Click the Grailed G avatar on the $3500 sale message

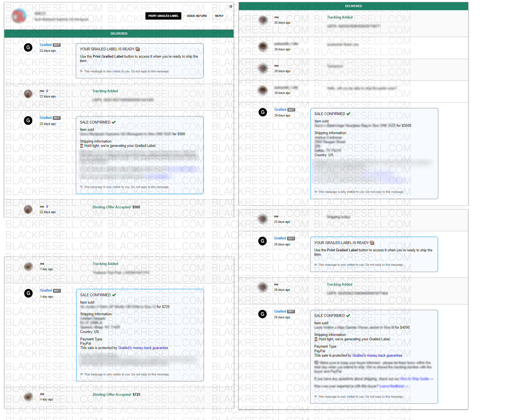click(263, 112)
